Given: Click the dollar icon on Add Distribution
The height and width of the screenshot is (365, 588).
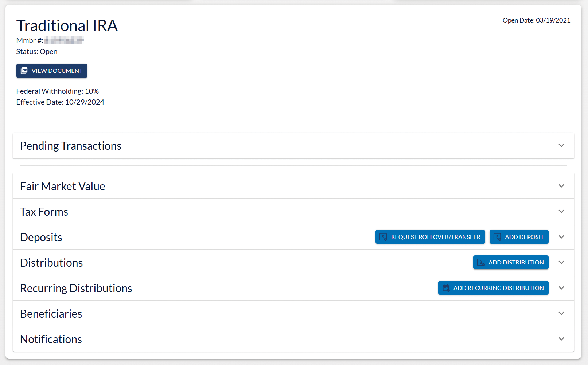Looking at the screenshot, I should click(481, 263).
